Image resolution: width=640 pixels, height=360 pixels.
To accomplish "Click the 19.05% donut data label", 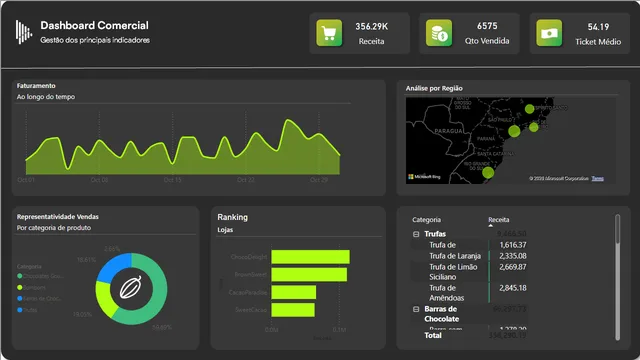I will pyautogui.click(x=82, y=315).
